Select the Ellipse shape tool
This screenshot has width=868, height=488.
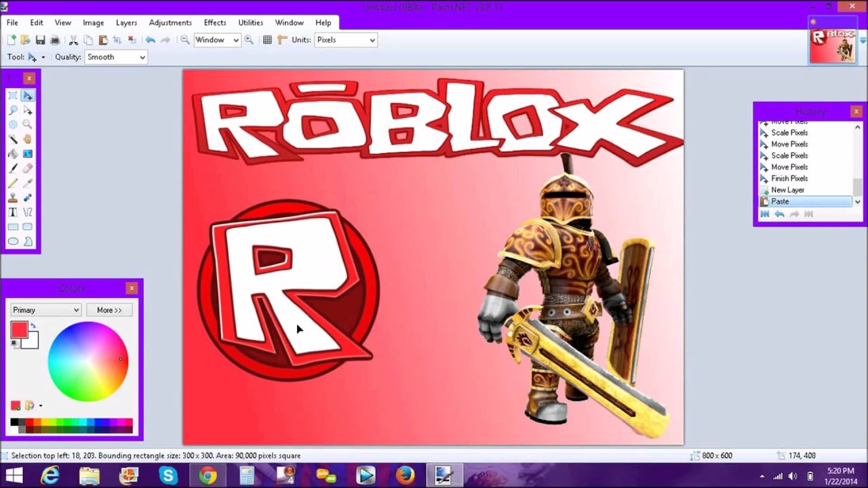pos(13,241)
